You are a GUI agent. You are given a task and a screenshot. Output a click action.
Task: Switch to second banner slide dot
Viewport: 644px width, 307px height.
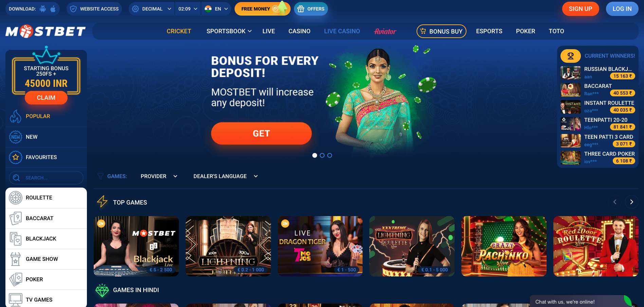pos(322,155)
